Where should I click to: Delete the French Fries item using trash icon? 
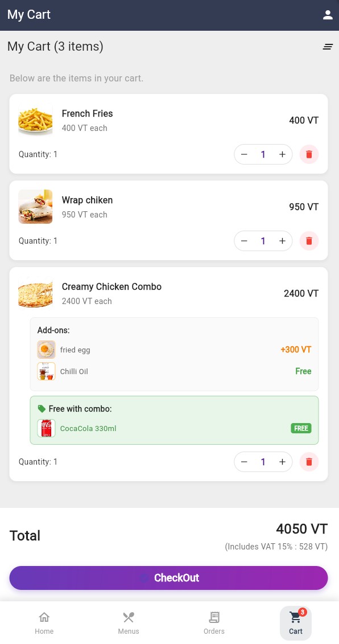click(x=309, y=154)
